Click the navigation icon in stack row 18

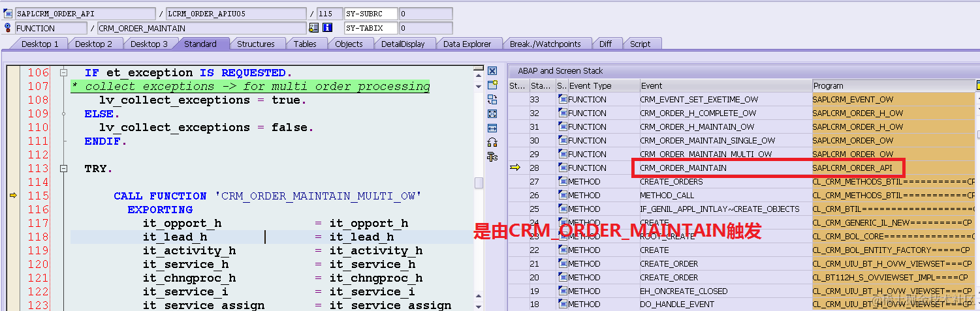coord(562,304)
